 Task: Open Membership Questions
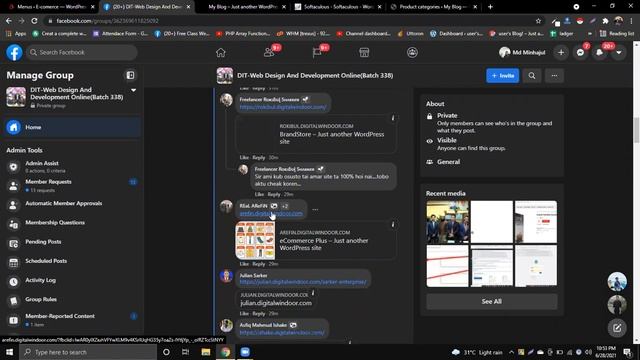(x=73, y=223)
